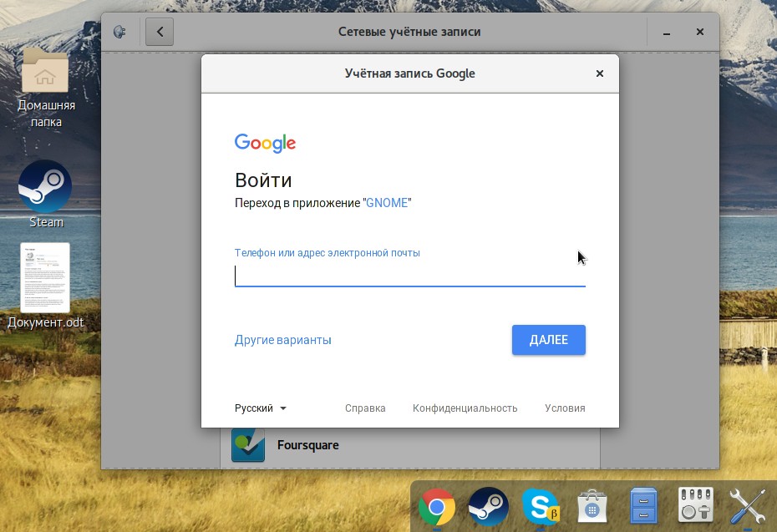The width and height of the screenshot is (777, 532).
Task: Close the Учётная запись Google dialog
Action: point(600,73)
